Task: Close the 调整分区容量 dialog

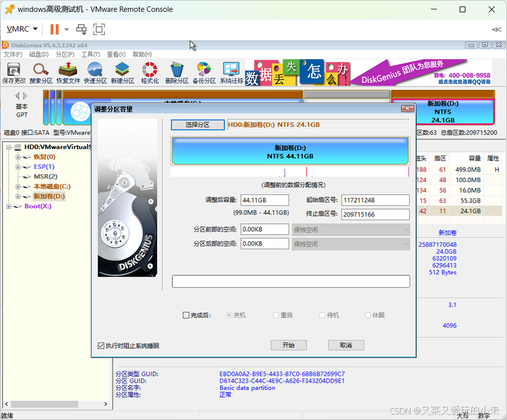Action: (x=408, y=108)
